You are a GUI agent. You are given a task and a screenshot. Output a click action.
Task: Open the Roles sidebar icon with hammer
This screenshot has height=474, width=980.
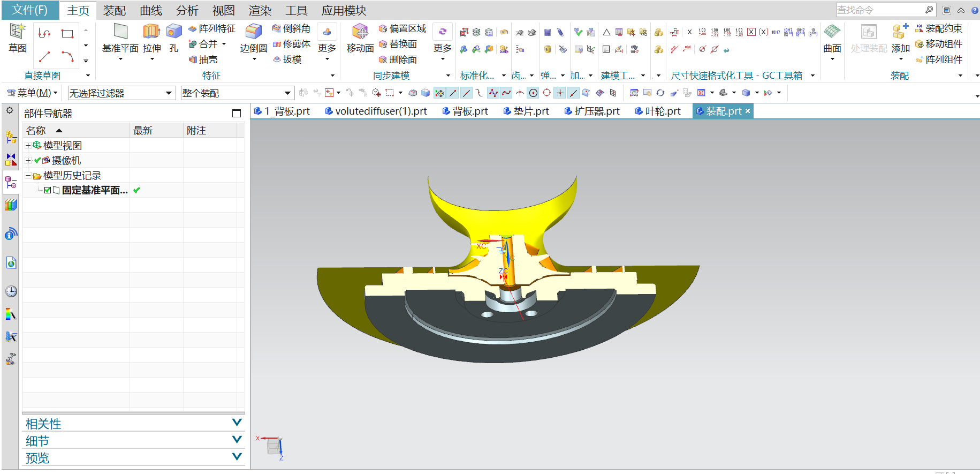click(11, 359)
